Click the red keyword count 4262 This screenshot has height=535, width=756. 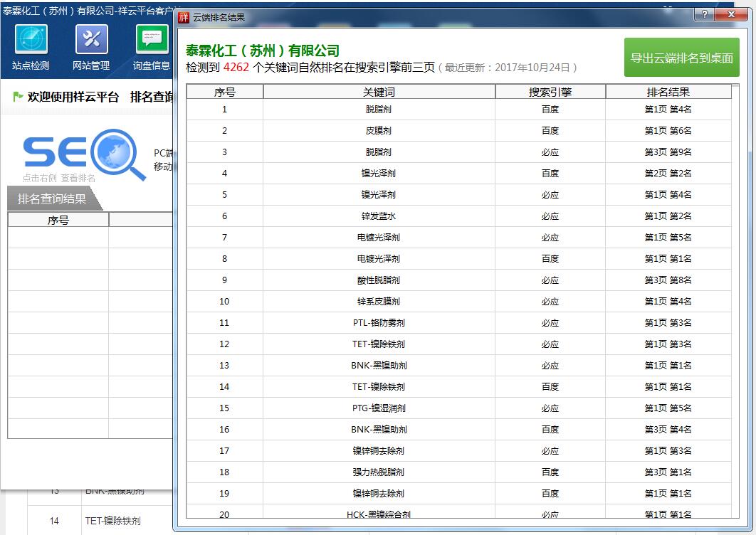(x=236, y=67)
